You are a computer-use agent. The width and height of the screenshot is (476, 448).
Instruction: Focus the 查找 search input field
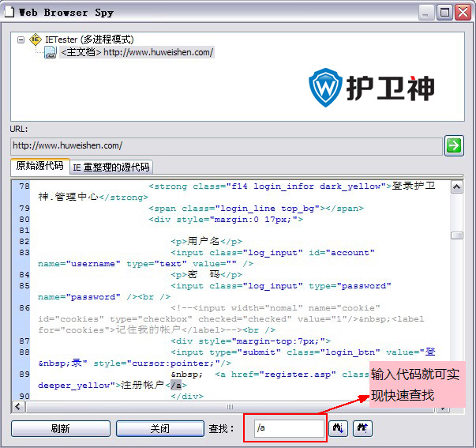289,428
